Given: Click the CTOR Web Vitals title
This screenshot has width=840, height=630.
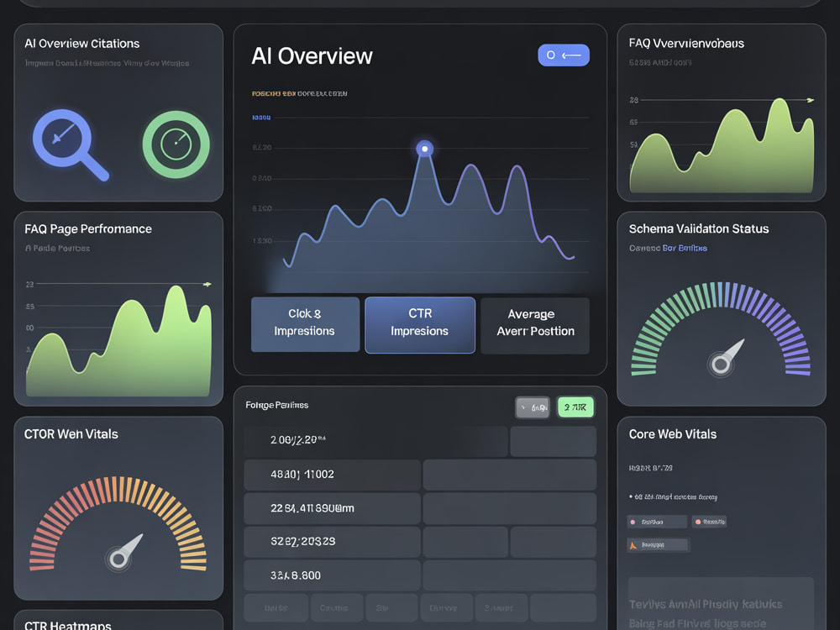Looking at the screenshot, I should (71, 434).
